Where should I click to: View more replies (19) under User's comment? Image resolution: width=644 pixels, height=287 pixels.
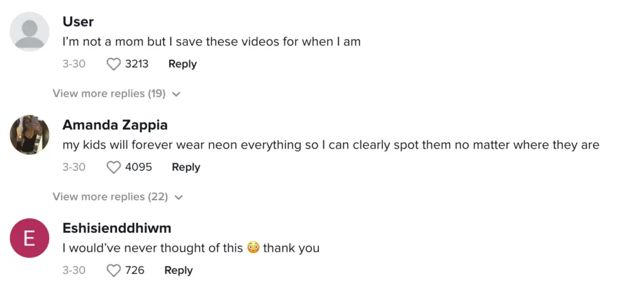[109, 94]
